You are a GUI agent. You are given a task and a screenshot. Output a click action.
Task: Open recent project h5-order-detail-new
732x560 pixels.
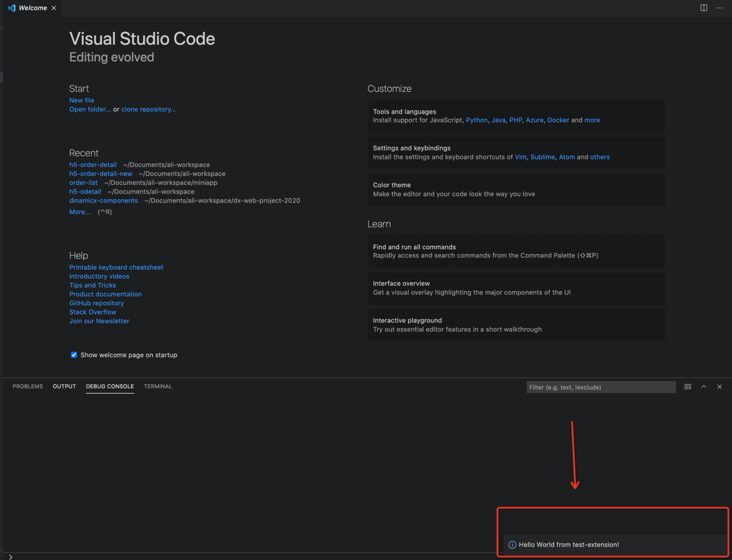[x=101, y=174]
